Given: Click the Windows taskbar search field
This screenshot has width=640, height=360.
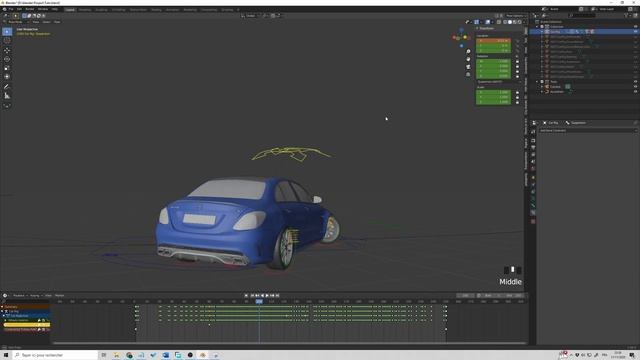Looking at the screenshot, I should click(56, 355).
